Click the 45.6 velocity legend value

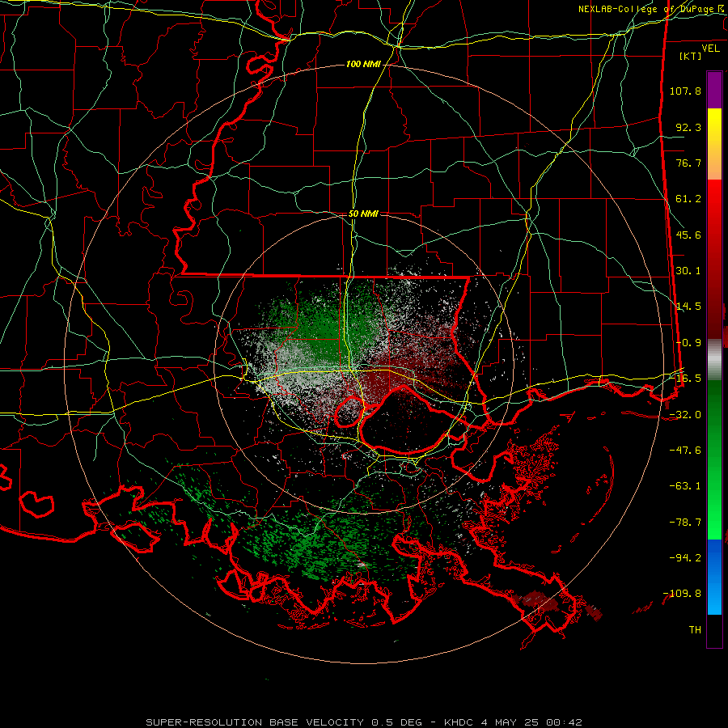688,235
